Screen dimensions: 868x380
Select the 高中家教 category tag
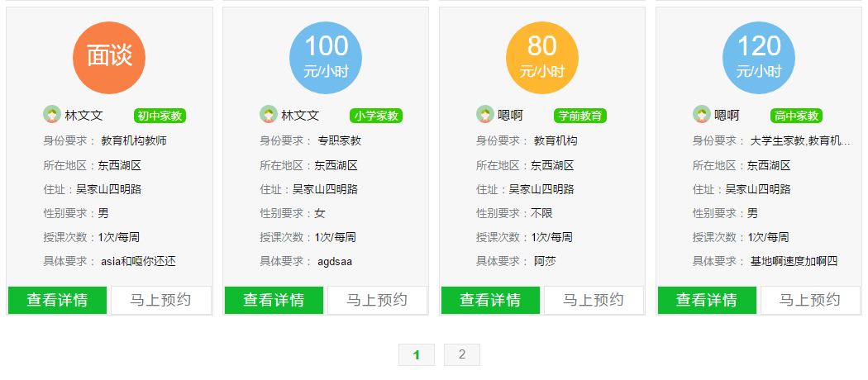[x=797, y=116]
